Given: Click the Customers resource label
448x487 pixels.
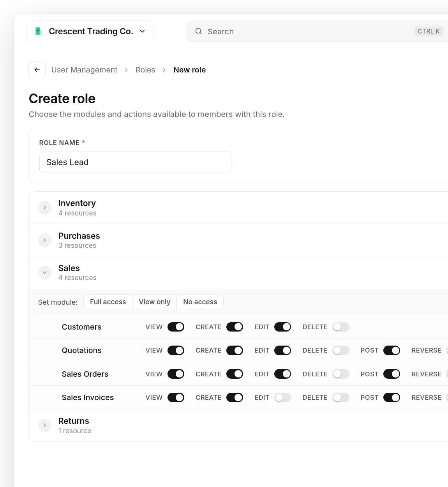Looking at the screenshot, I should [x=81, y=327].
